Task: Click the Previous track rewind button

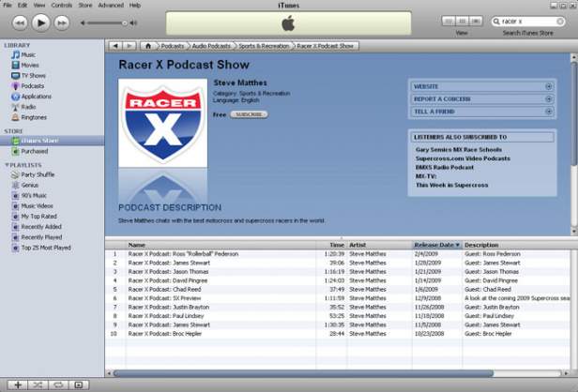Action: point(20,23)
